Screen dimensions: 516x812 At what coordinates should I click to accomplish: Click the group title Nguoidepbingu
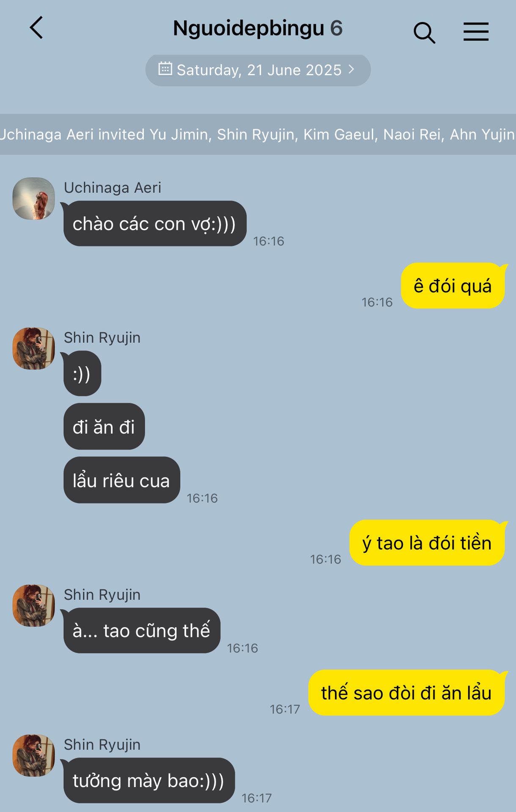(x=249, y=28)
